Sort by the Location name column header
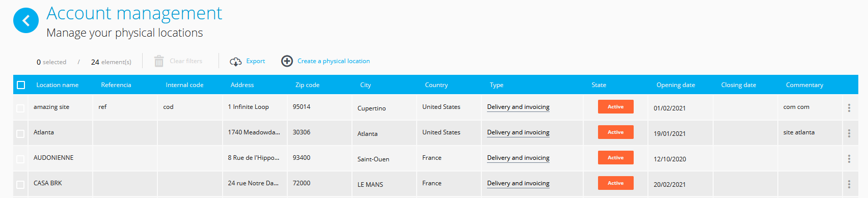Image resolution: width=868 pixels, height=198 pixels. (x=58, y=85)
